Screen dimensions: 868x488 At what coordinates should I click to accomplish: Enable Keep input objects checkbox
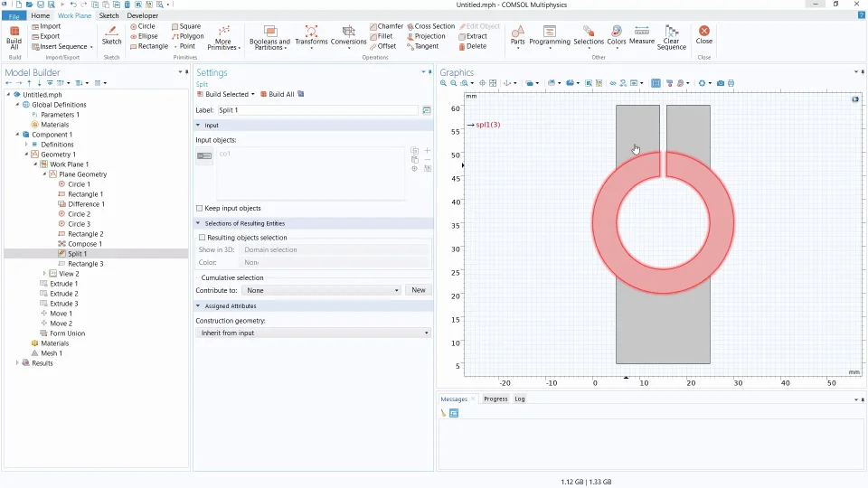200,208
